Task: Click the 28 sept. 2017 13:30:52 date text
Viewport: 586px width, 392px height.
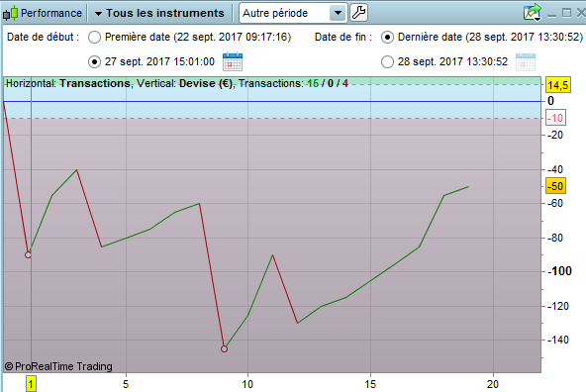Action: point(452,61)
